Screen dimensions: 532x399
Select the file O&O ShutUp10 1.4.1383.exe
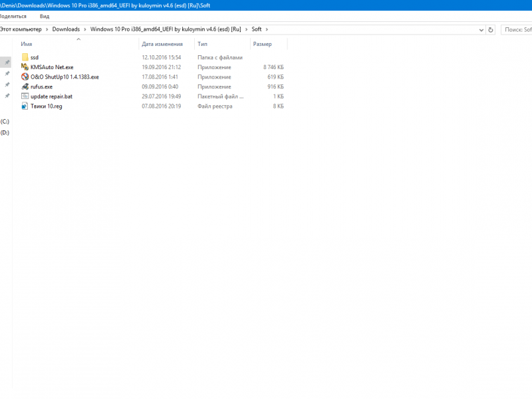coord(65,77)
